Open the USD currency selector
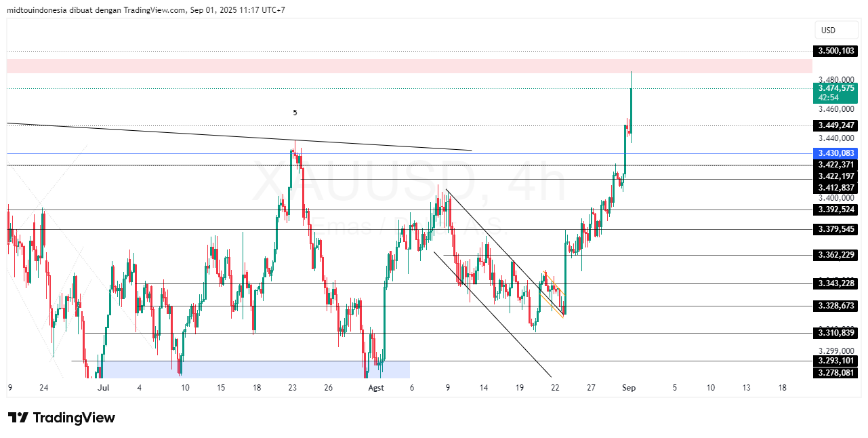The height and width of the screenshot is (438, 868). point(836,30)
